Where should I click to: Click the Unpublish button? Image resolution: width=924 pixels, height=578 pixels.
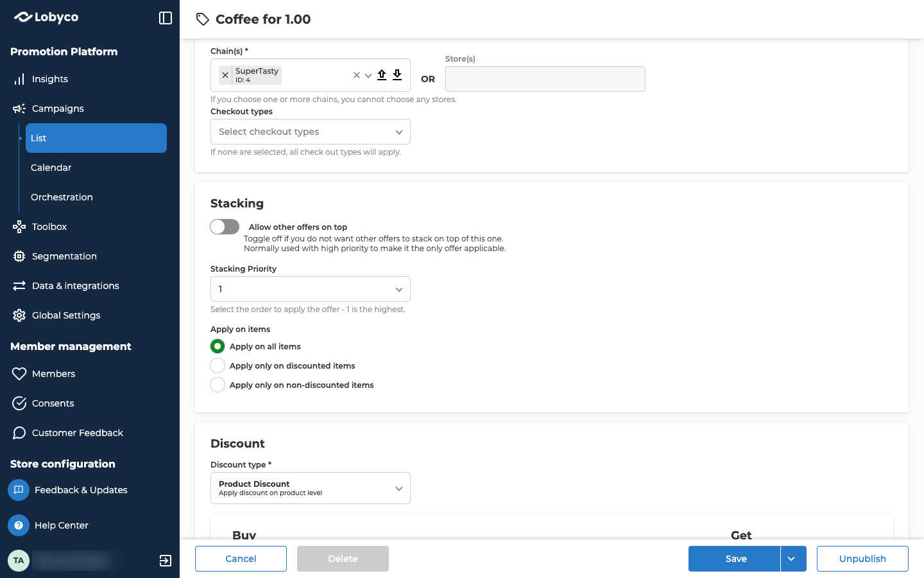click(862, 559)
